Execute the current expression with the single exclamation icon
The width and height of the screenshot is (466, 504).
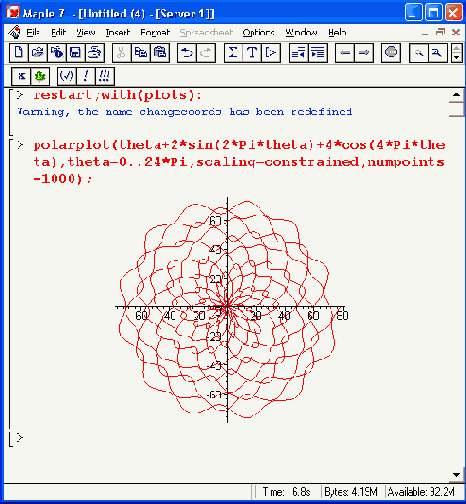[86, 76]
